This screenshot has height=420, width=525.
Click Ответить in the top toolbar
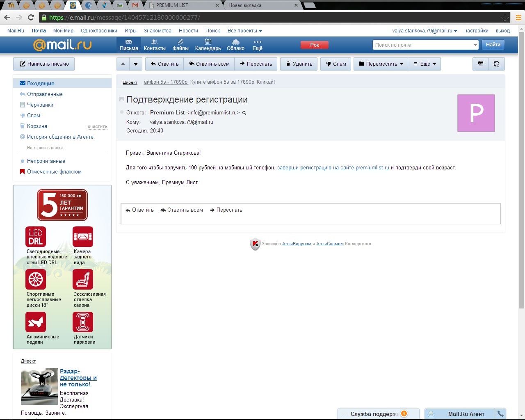point(164,64)
